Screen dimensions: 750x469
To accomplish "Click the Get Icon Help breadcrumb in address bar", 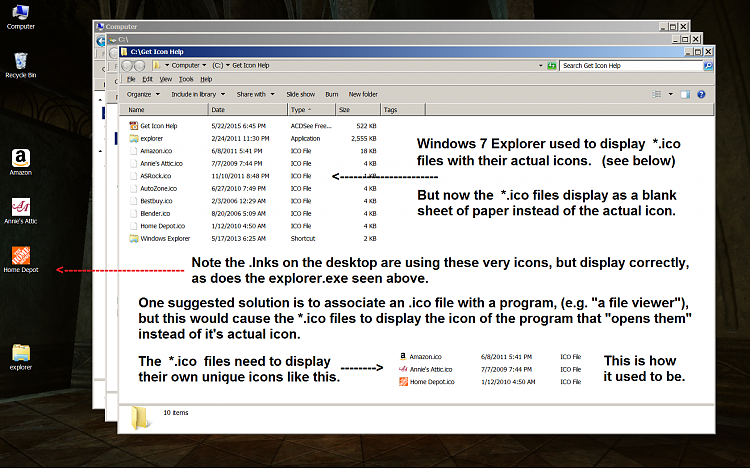I will click(x=251, y=65).
